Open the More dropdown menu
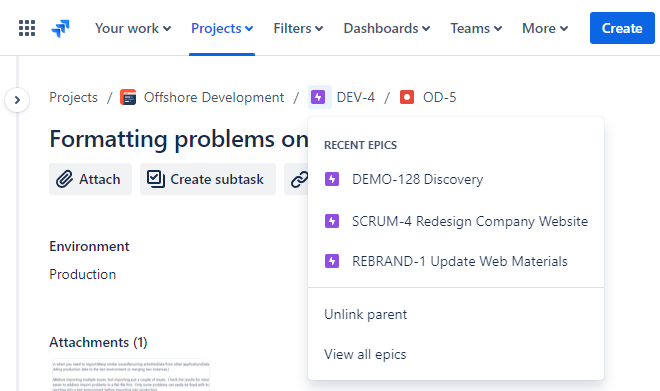The height and width of the screenshot is (391, 660). click(545, 28)
